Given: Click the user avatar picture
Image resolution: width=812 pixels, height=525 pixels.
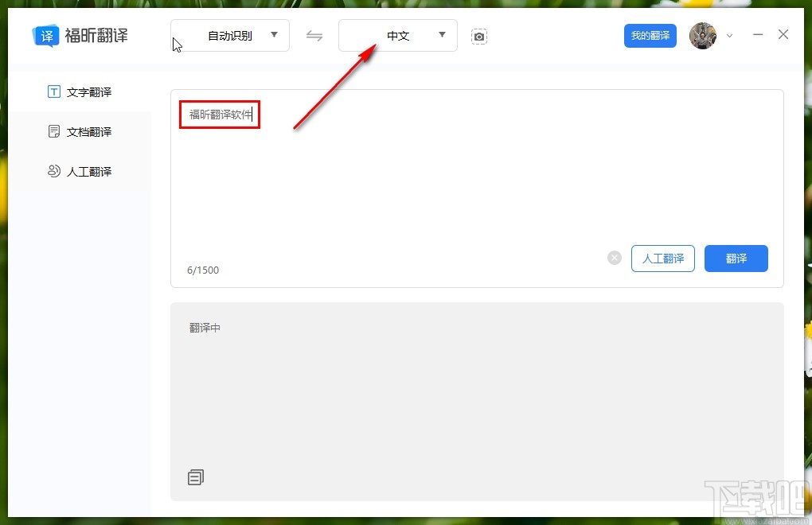Looking at the screenshot, I should (x=703, y=36).
